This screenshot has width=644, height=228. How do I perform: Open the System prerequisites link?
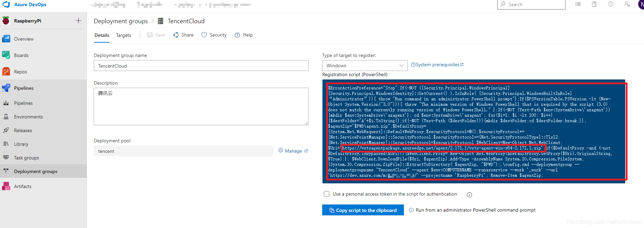pos(437,65)
